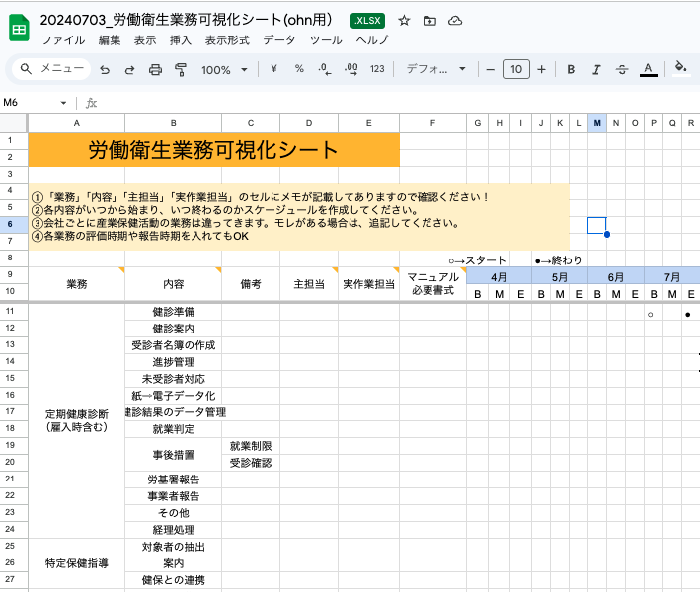Click the 健診準備 cell
Screen dimensions: 700x592
coord(173,312)
